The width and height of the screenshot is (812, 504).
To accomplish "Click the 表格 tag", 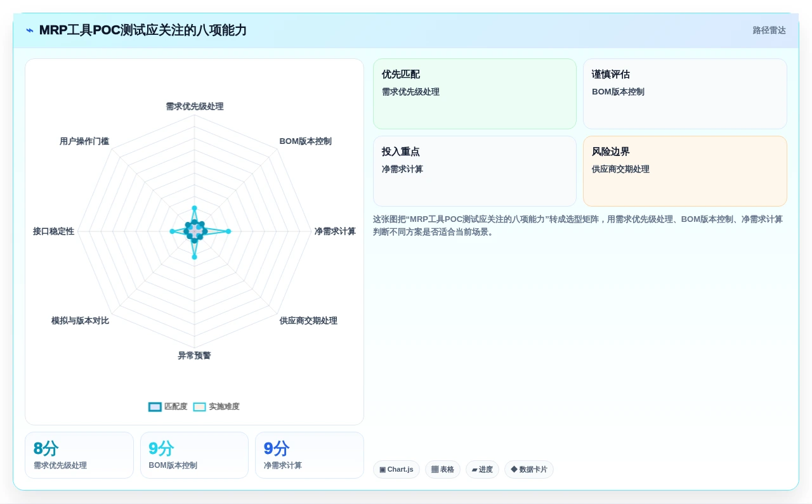I will [443, 470].
